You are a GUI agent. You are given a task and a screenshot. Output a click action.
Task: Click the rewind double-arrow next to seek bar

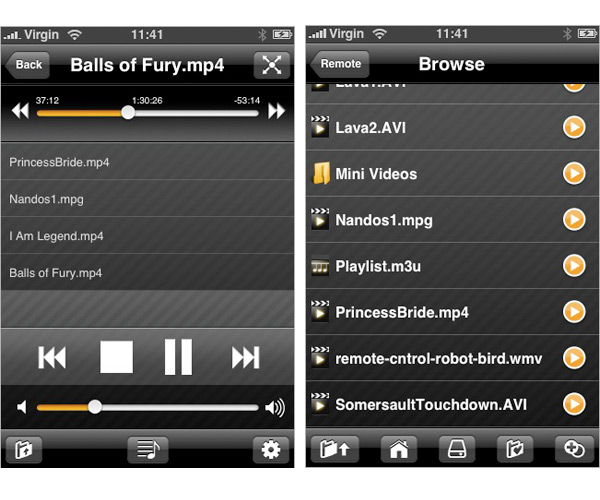pos(20,111)
